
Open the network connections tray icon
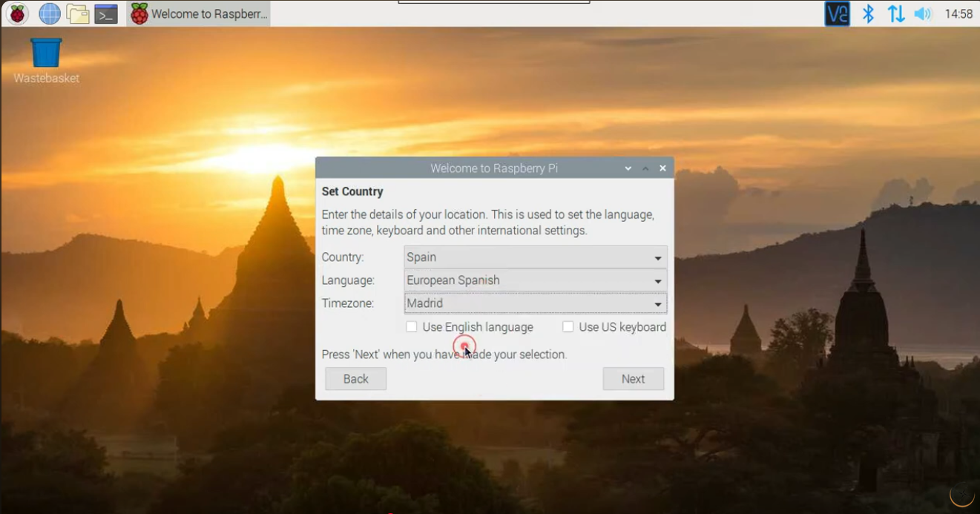point(895,14)
